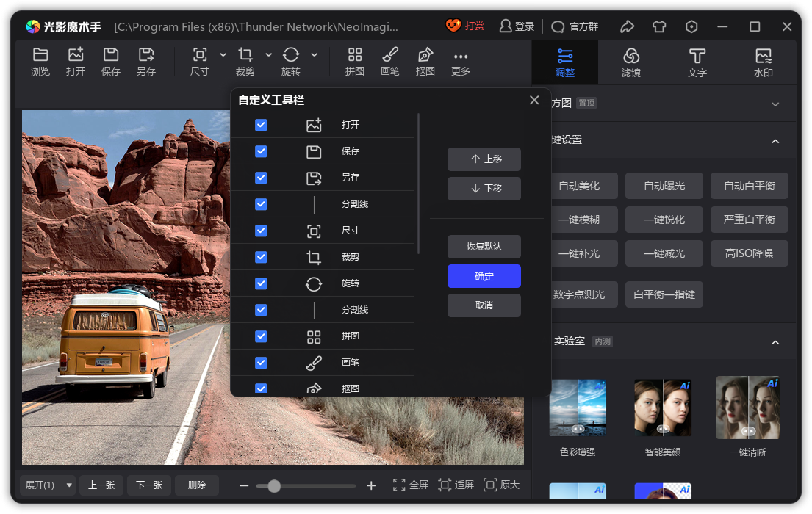Switch to the 滤镜 (Filter) tab
Viewport: 812px width, 514px height.
631,62
